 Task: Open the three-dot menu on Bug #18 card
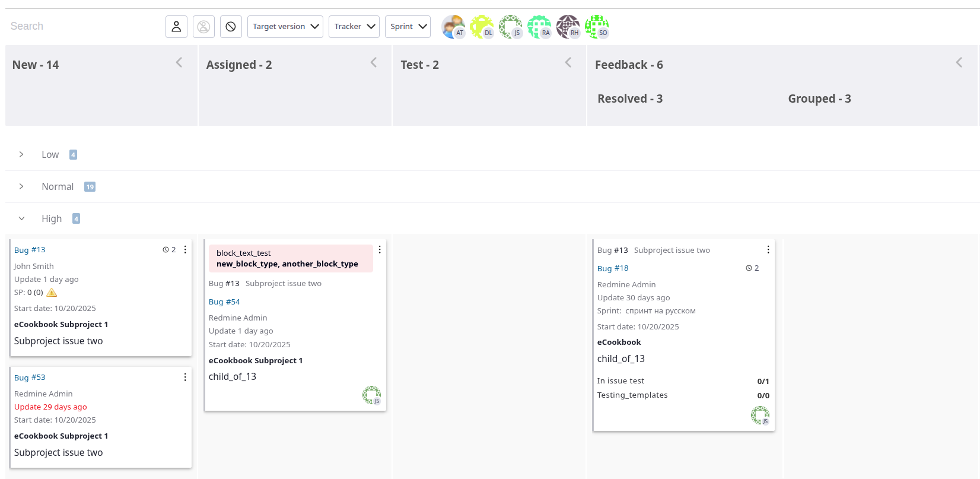[768, 250]
